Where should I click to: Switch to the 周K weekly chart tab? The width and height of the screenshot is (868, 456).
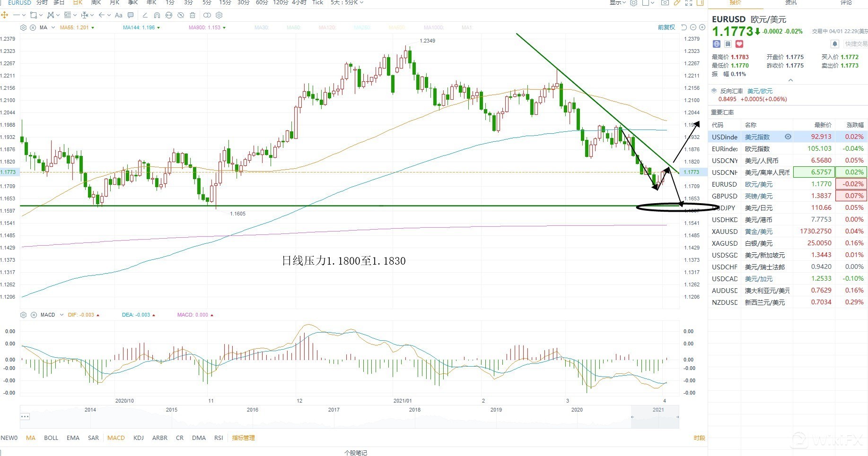pyautogui.click(x=96, y=3)
